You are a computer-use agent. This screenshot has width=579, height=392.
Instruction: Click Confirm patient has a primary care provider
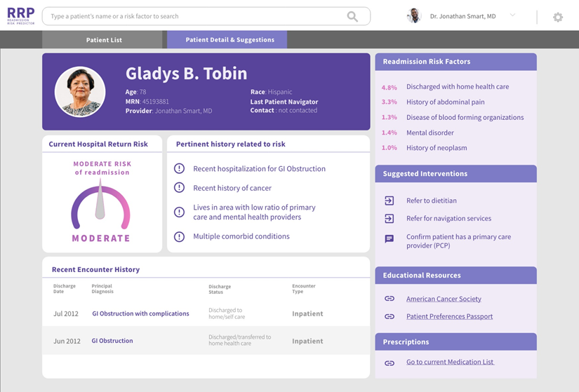(x=458, y=241)
